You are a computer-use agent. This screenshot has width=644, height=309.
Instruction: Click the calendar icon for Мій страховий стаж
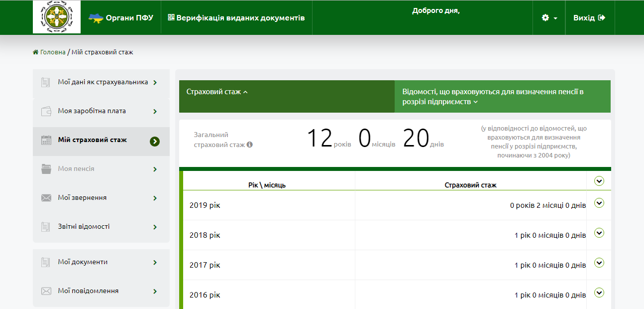46,140
